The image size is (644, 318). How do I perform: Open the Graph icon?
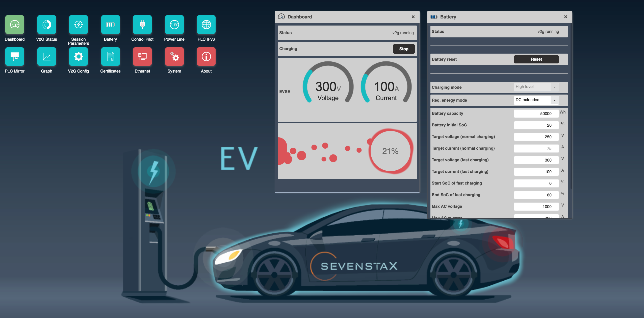point(46,57)
